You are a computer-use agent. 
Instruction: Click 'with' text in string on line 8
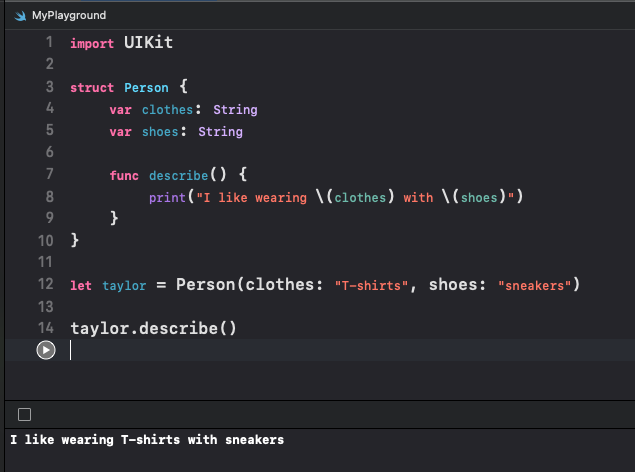click(418, 198)
